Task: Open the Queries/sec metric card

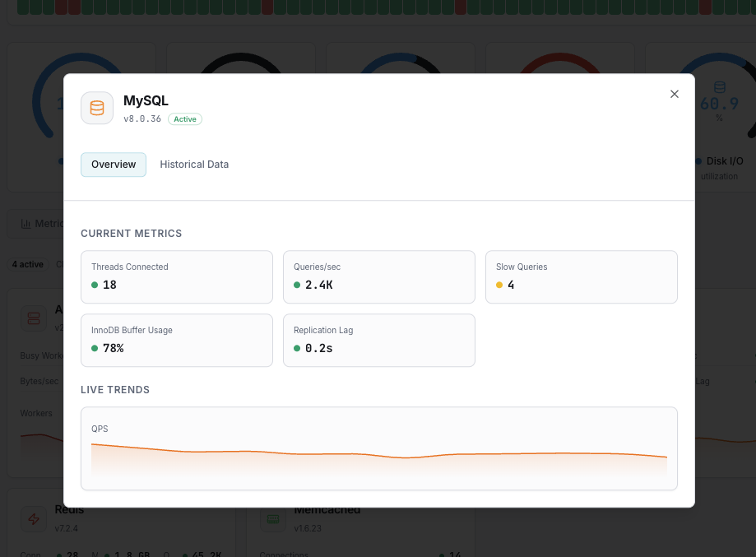Action: point(378,276)
